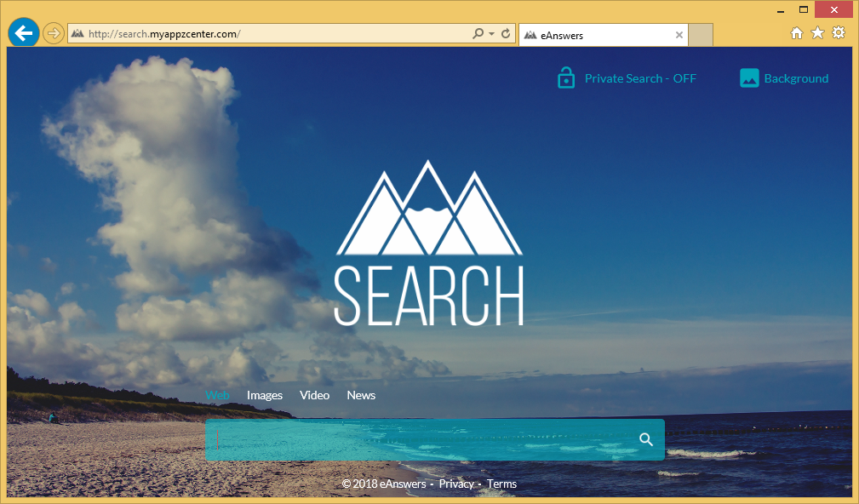Close the browser window

pos(833,9)
